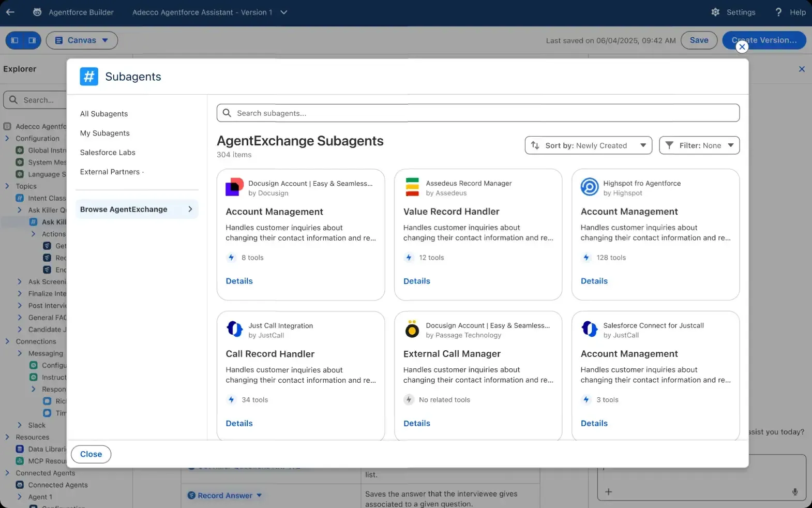This screenshot has height=508, width=812.
Task: Select the MCP Resources icon in Explorer
Action: click(x=20, y=461)
